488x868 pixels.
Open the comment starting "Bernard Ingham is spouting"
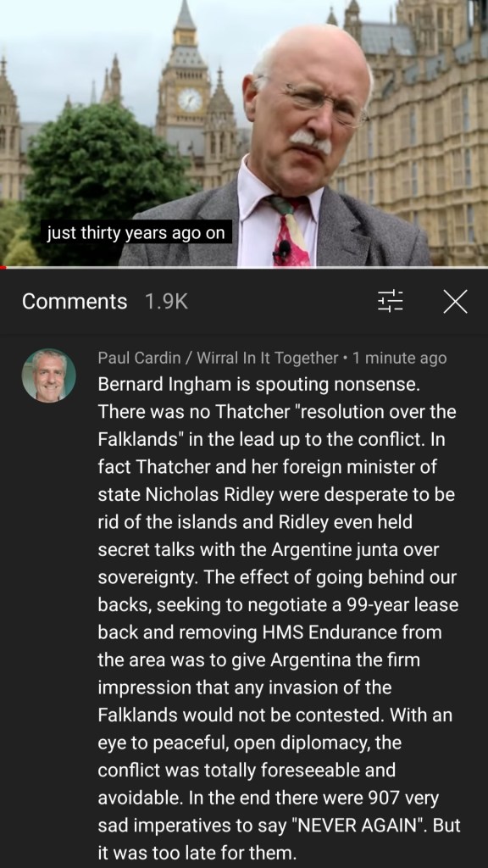(279, 605)
